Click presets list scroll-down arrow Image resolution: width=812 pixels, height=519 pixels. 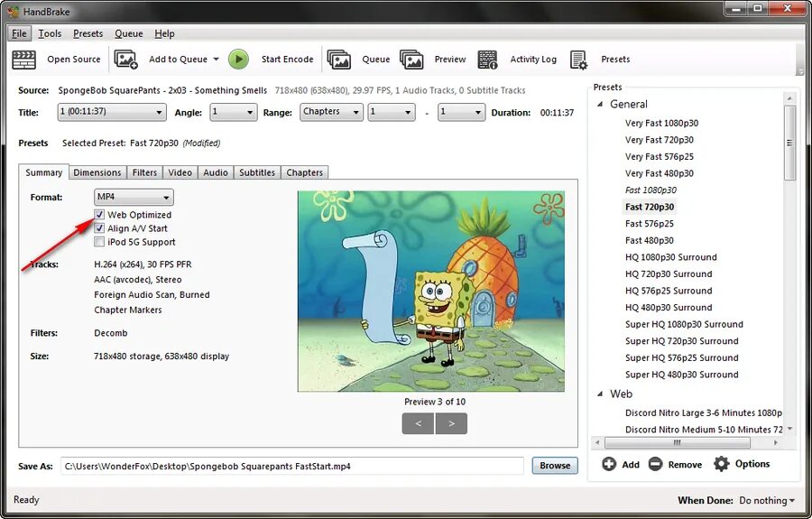pos(789,429)
